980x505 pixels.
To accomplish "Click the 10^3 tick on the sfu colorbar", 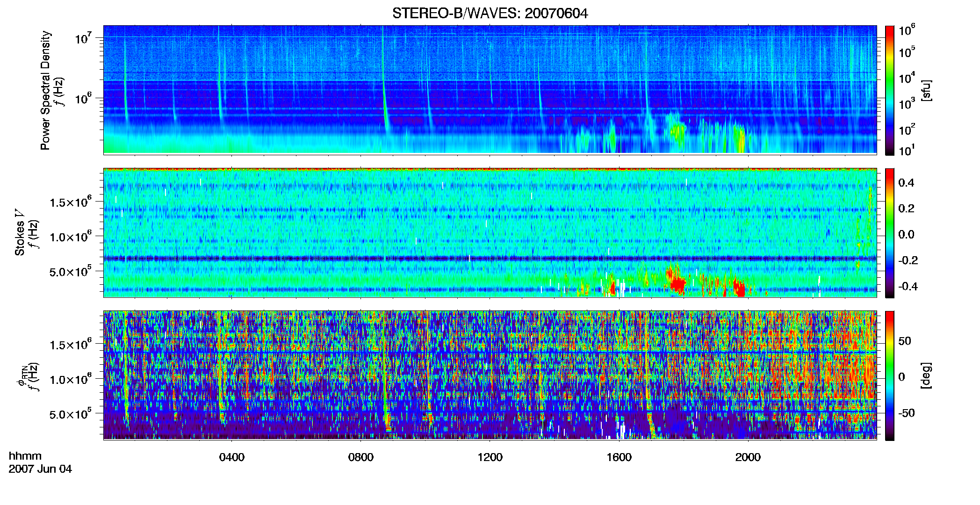I will 907,104.
